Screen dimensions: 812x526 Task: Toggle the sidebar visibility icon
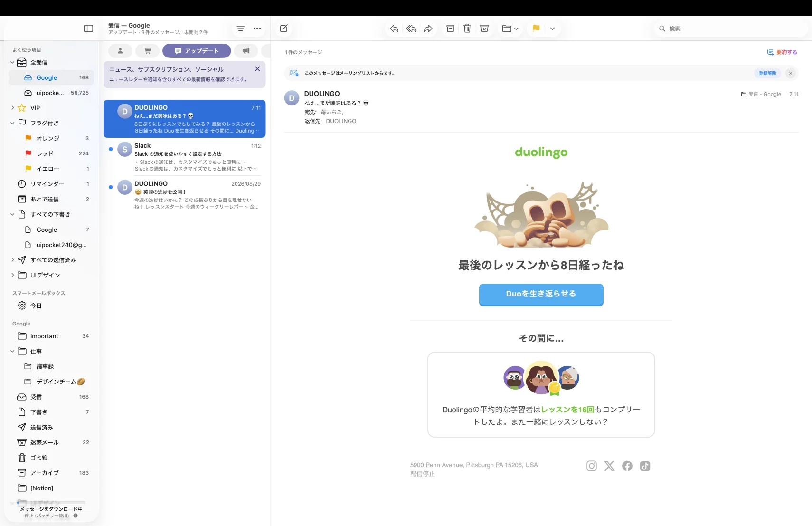coord(88,29)
